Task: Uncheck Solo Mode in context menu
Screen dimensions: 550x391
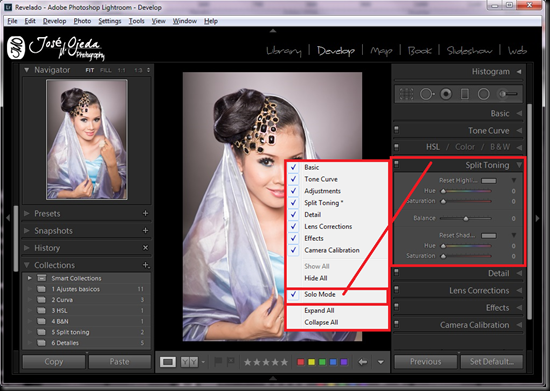Action: pyautogui.click(x=337, y=295)
